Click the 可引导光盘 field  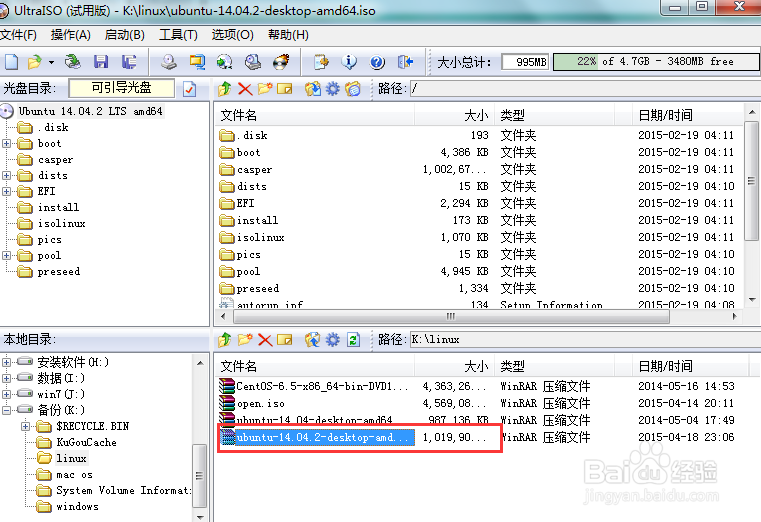[x=121, y=88]
